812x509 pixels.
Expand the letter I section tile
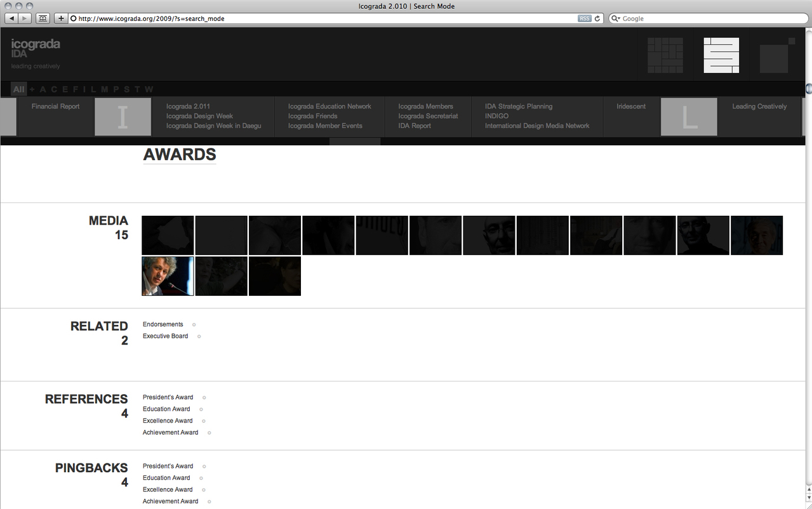point(123,117)
